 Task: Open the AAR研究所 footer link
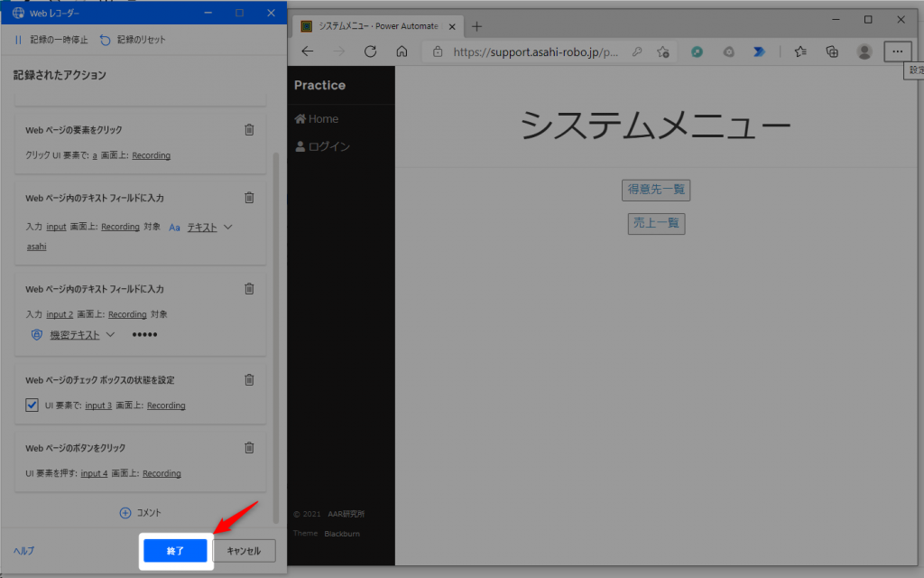346,514
